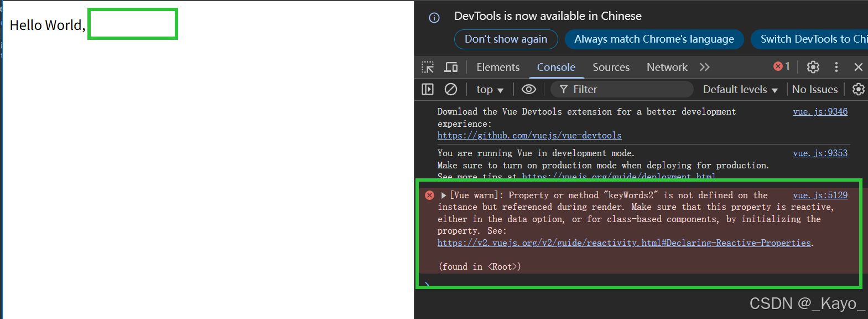The width and height of the screenshot is (868, 319).
Task: Click the DevTools is now available in Chinese text
Action: tap(548, 16)
